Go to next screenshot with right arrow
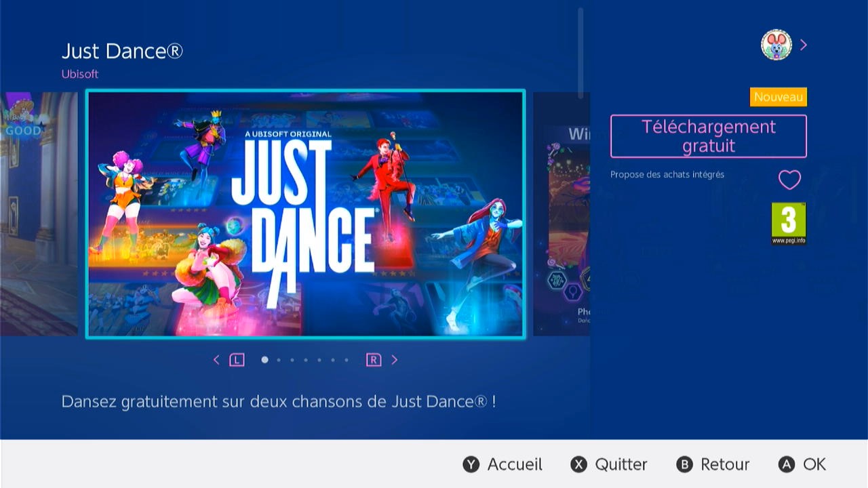868x488 pixels. coord(395,360)
